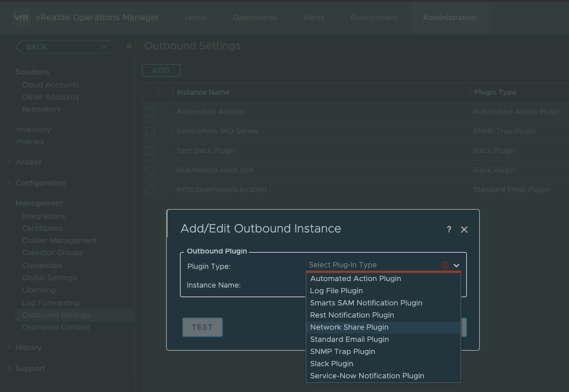The image size is (569, 392).
Task: Select Slack Plugin option in dropdown
Action: click(384, 364)
